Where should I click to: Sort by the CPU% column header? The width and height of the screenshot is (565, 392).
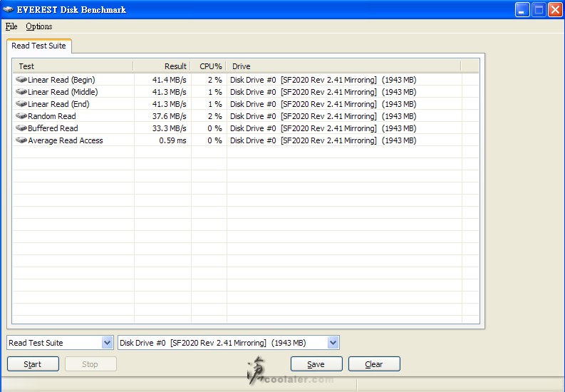[x=208, y=66]
